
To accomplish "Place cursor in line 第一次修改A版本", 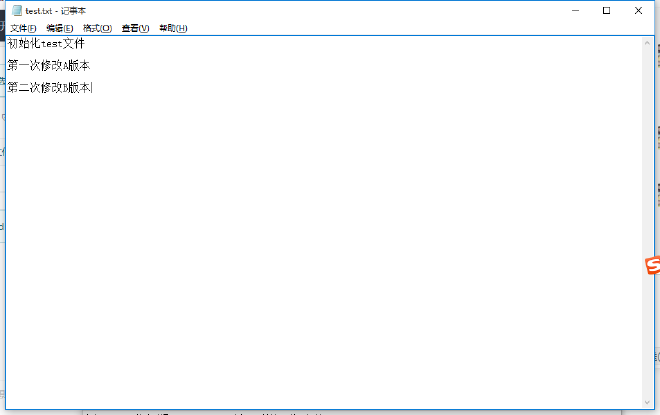I will (x=48, y=66).
